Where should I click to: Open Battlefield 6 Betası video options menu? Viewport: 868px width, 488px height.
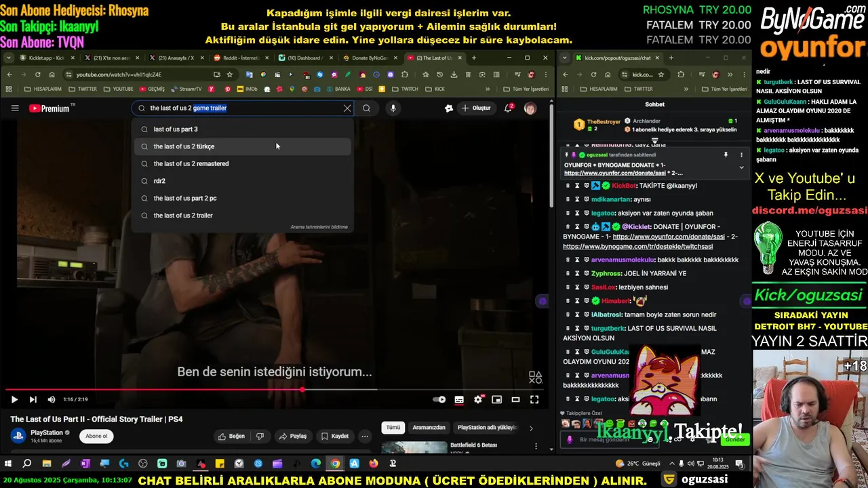(536, 446)
